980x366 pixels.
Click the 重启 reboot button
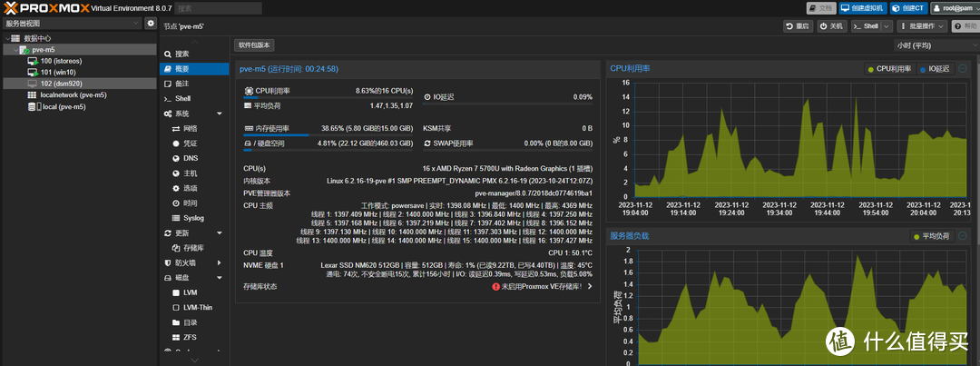click(799, 26)
